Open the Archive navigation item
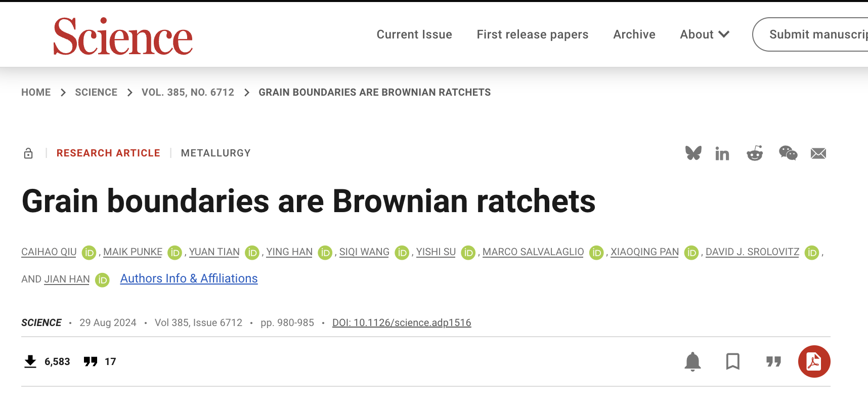This screenshot has width=868, height=403. [634, 34]
